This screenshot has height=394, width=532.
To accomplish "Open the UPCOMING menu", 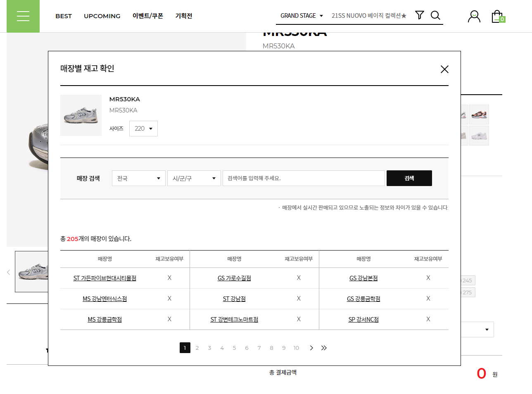I will (102, 16).
